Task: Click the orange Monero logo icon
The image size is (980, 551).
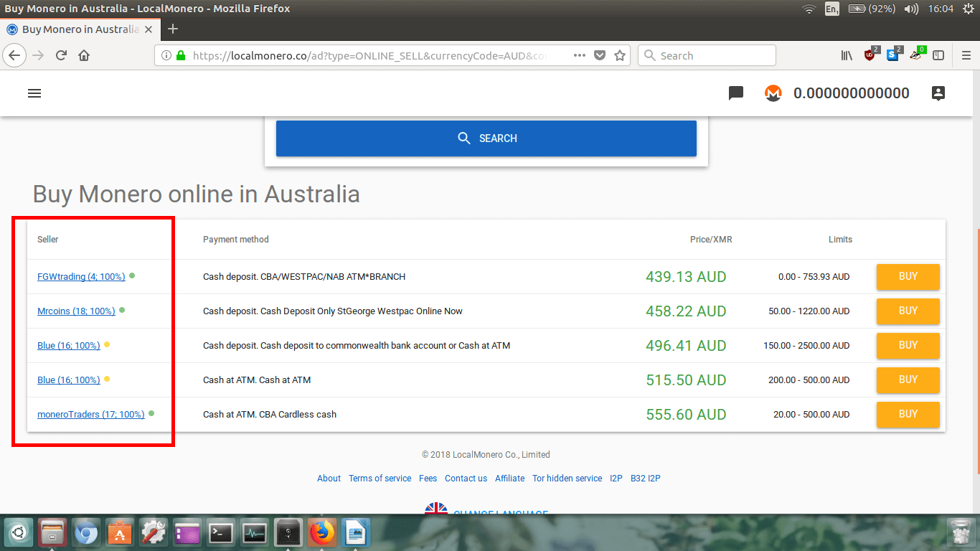Action: (x=773, y=93)
